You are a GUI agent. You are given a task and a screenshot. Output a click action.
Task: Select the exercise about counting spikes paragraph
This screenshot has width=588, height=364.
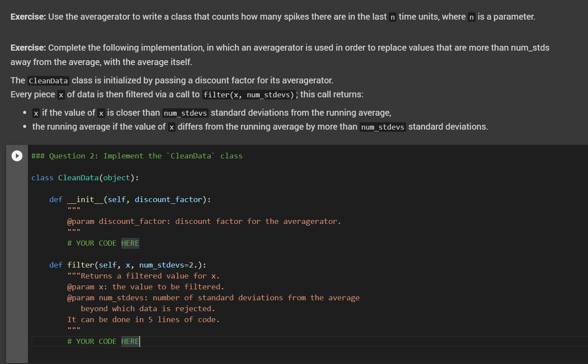(x=273, y=17)
